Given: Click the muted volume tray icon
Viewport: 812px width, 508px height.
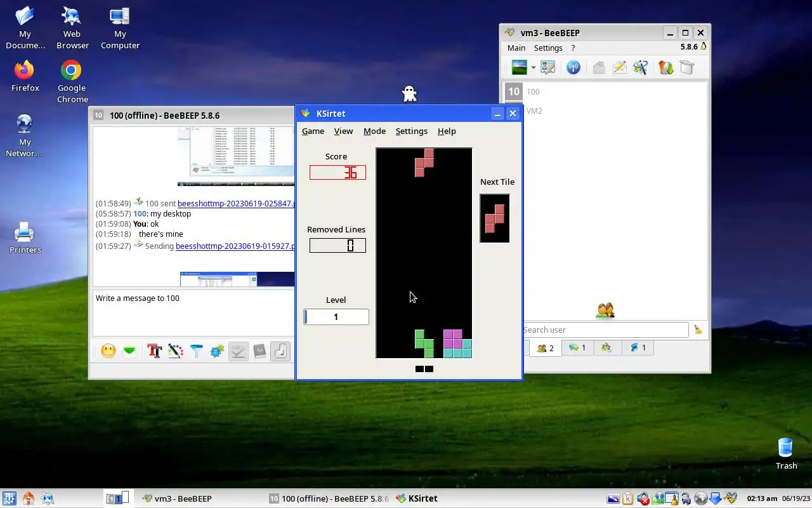Looking at the screenshot, I should 643,498.
